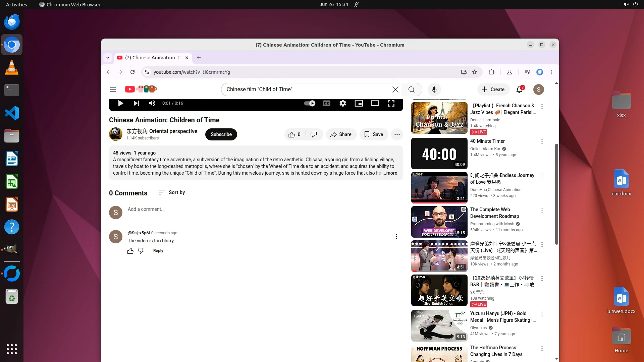Screen dimensions: 644x362
Task: Click the like thumbs-up on the video
Action: tap(292, 134)
